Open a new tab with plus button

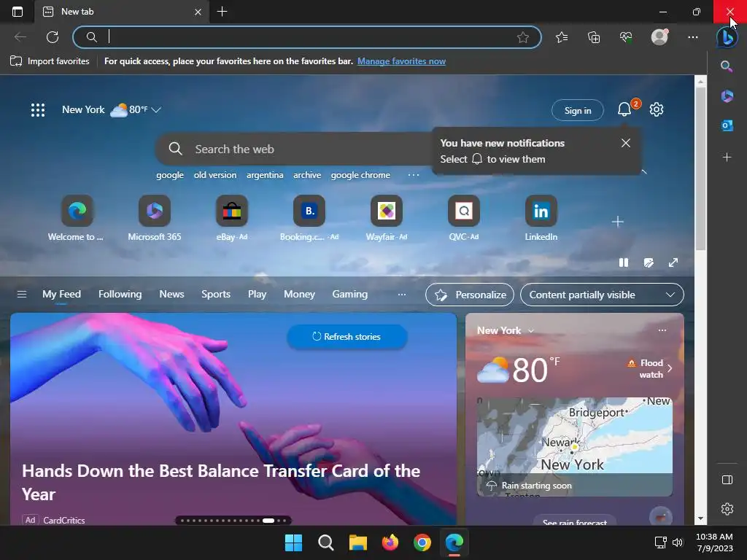point(222,12)
